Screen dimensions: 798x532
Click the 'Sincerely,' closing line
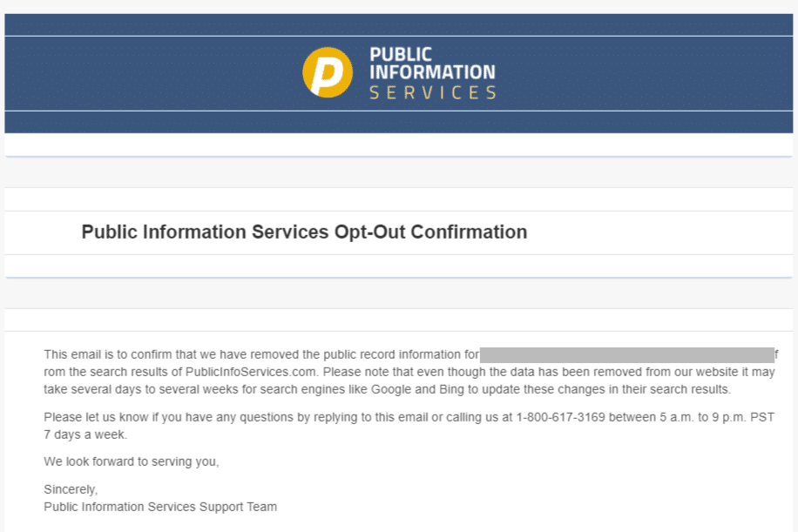(71, 490)
